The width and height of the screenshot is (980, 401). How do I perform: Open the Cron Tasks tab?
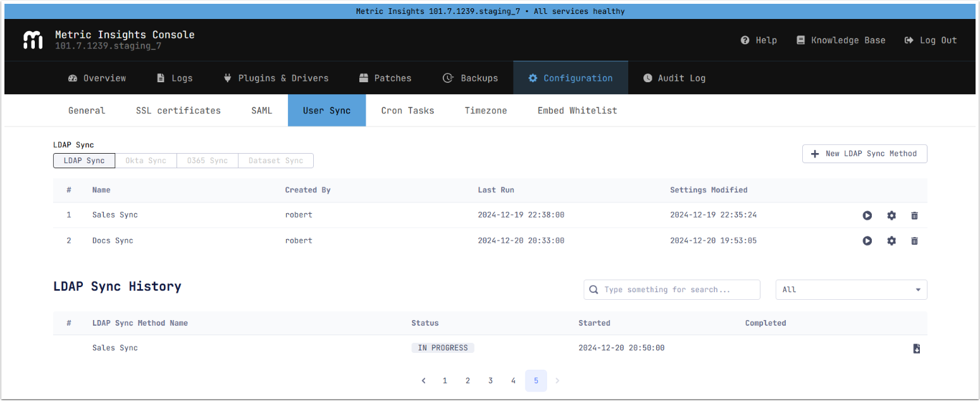(x=407, y=111)
